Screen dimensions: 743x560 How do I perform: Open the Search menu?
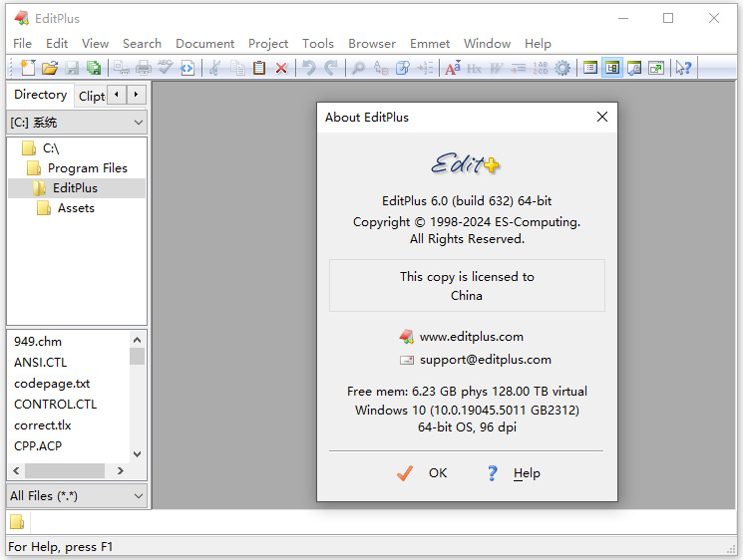coord(142,44)
